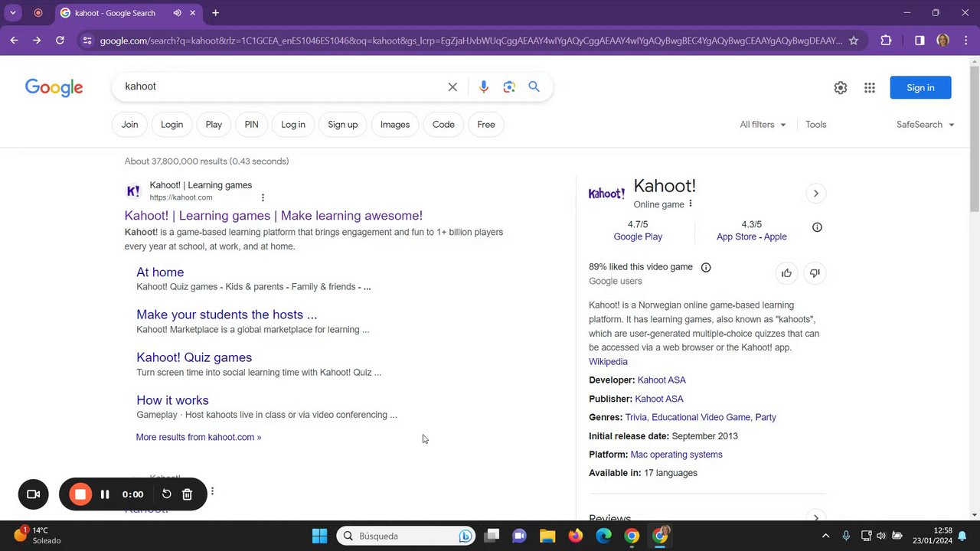Open the App Store - Apple link
Image resolution: width=980 pixels, height=551 pixels.
click(751, 237)
